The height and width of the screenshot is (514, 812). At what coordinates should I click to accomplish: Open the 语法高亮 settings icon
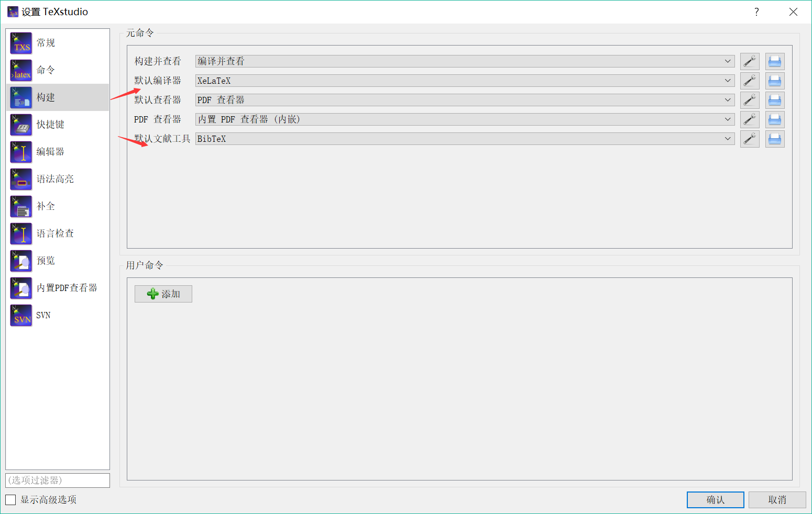click(21, 179)
